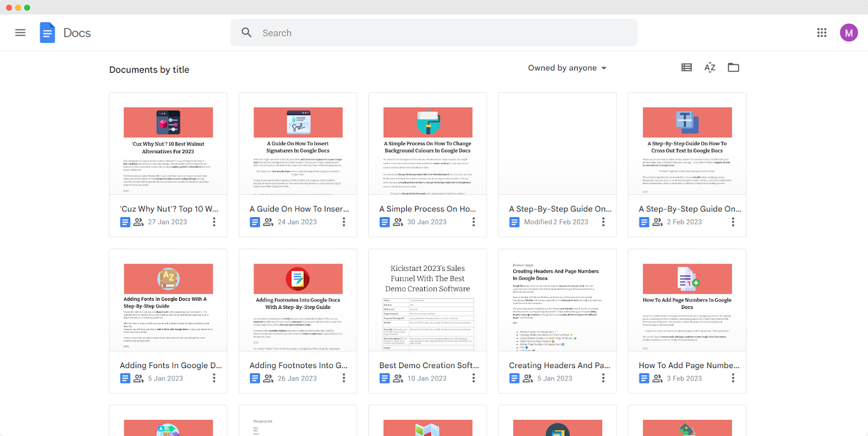Open the AZ sort options
The image size is (868, 436).
point(710,67)
